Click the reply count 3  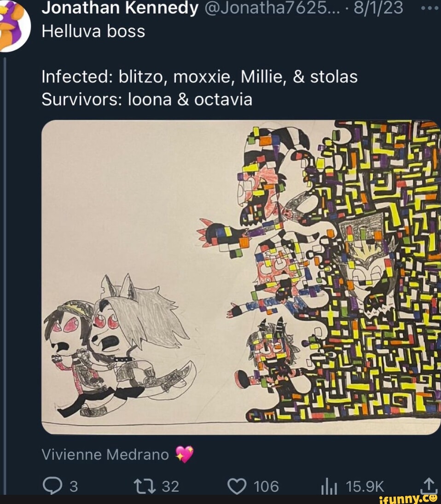73,486
